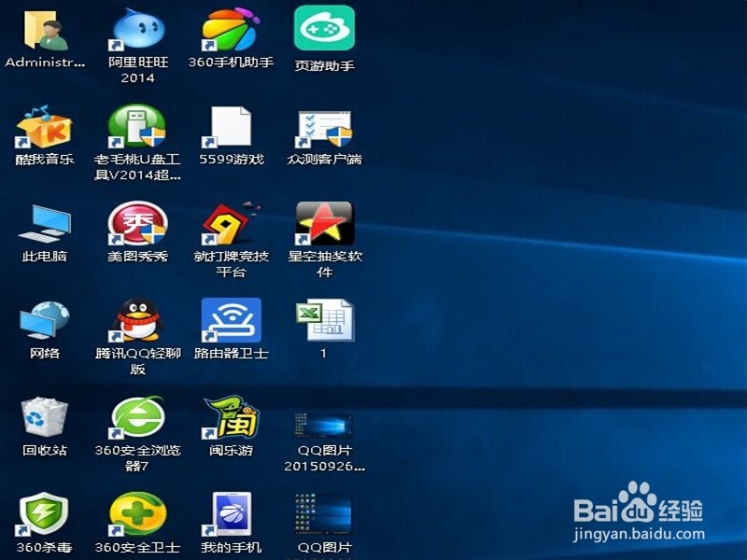Open 回收站 recycle bin
This screenshot has height=560, width=747.
pos(44,417)
